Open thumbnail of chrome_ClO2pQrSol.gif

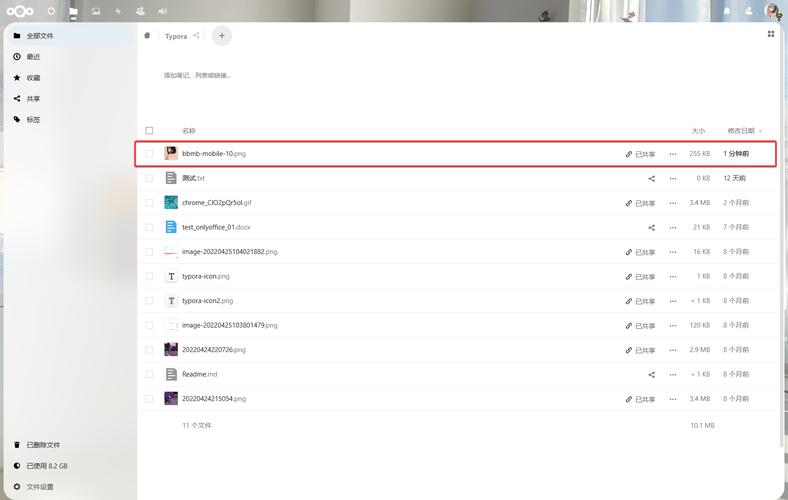(x=171, y=203)
